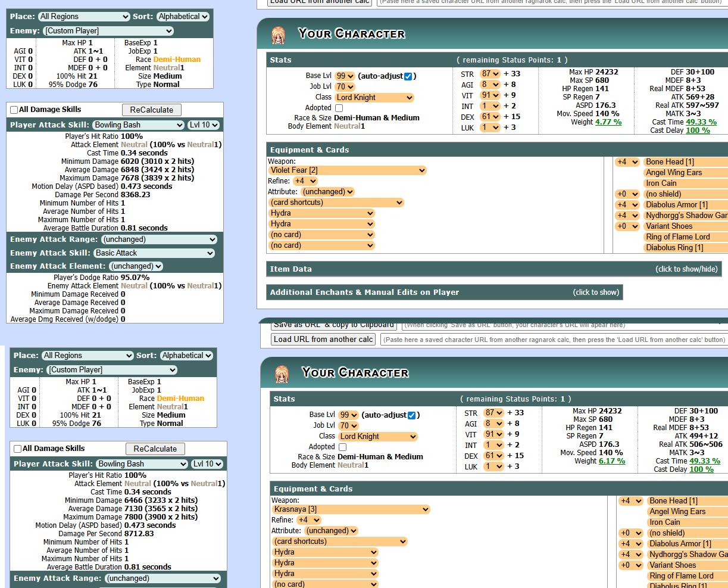
Task: Open Attribute (unchanged) dropdown under Violet Fear
Action: point(327,192)
